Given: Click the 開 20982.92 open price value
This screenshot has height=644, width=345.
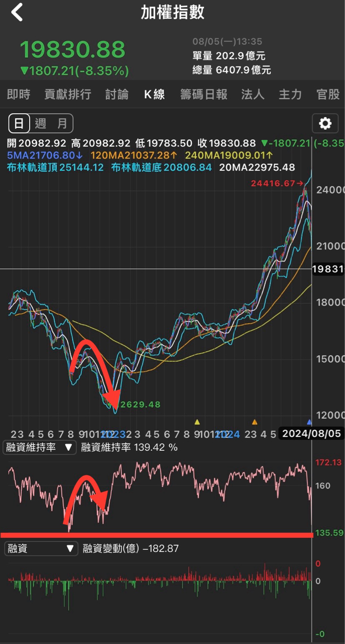Looking at the screenshot, I should click(x=37, y=144).
